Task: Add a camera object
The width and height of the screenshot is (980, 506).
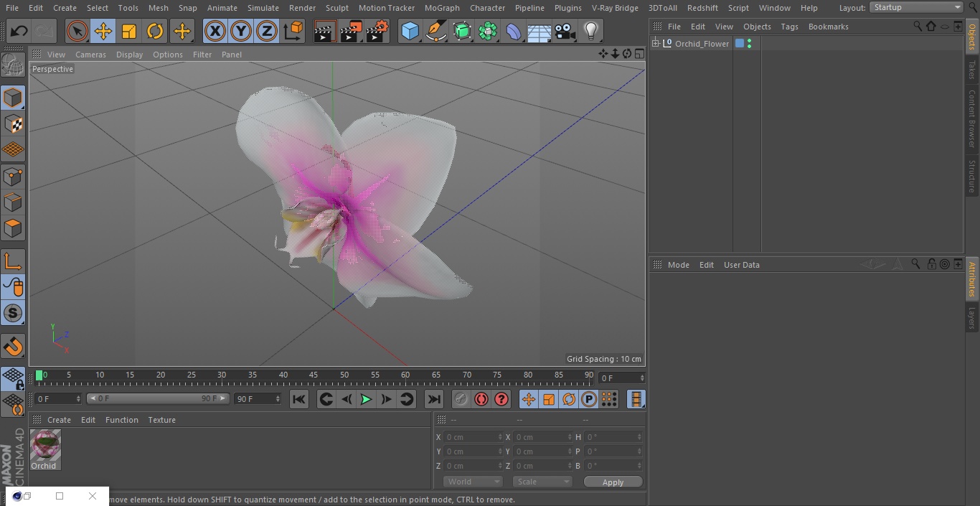Action: point(565,31)
